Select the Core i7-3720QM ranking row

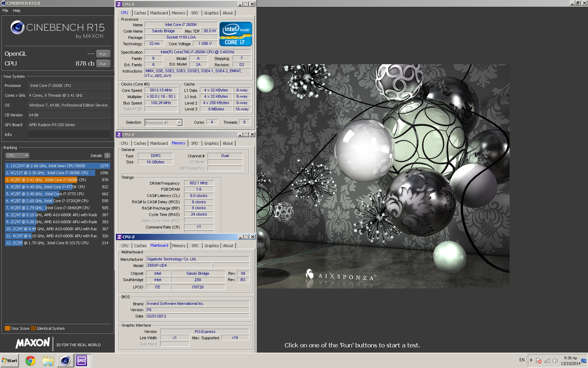(57, 201)
